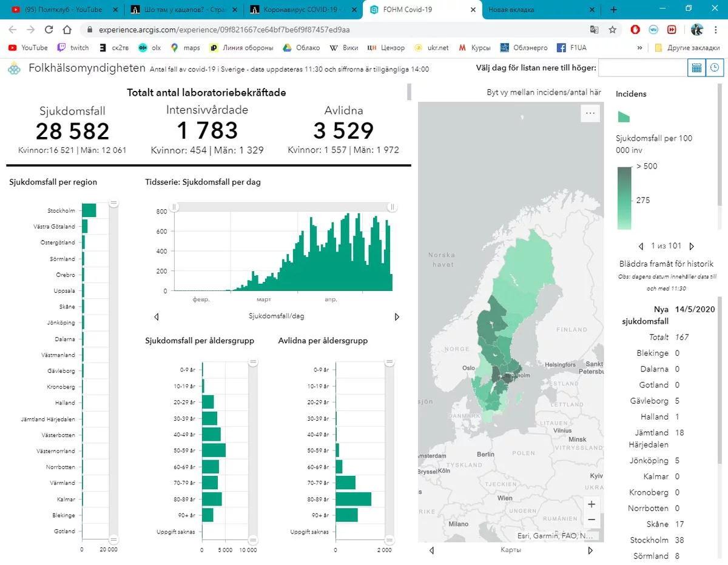
Task: Bookmark this page with the star icon
Action: 613,30
